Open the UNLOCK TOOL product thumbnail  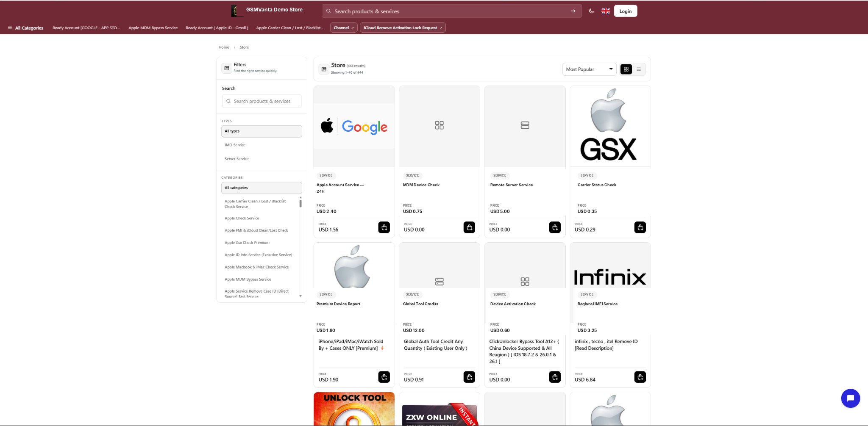(x=354, y=409)
